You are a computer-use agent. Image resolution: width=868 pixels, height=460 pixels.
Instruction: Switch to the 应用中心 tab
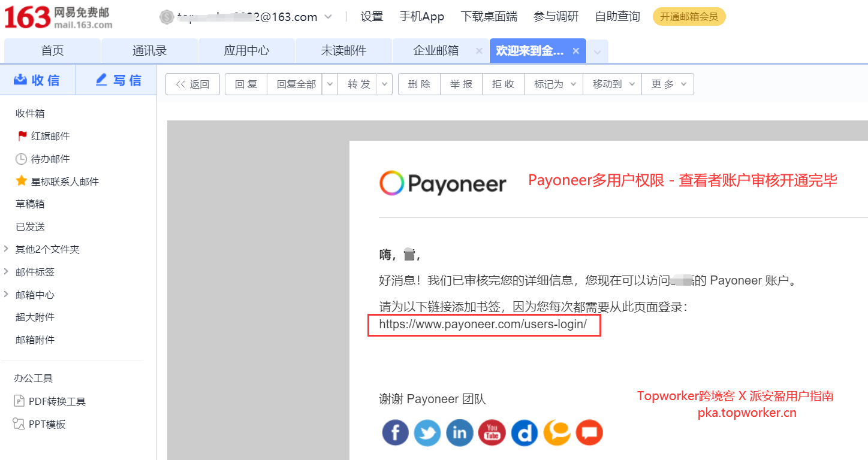[x=246, y=51]
